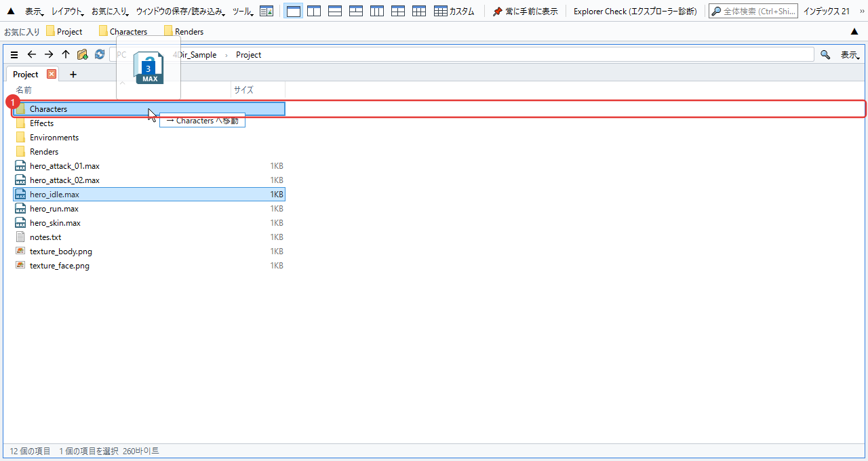Show more toolbar items via double chevron
The height and width of the screenshot is (461, 868).
861,12
